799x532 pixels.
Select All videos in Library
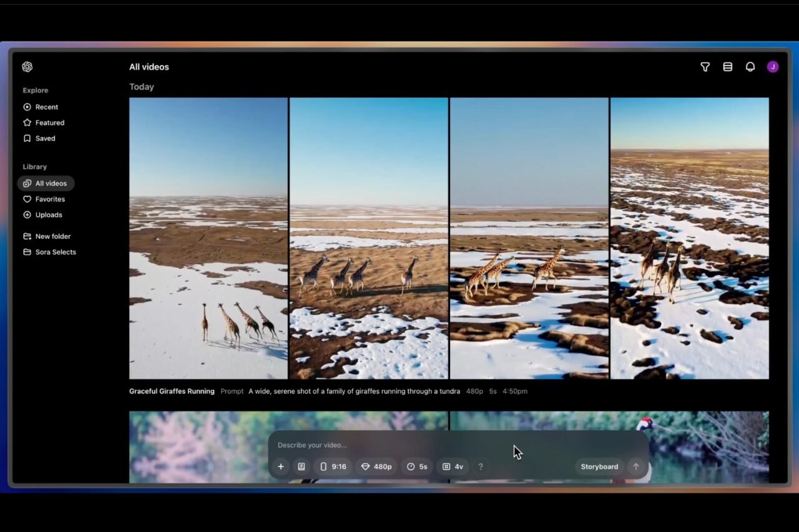click(x=46, y=183)
